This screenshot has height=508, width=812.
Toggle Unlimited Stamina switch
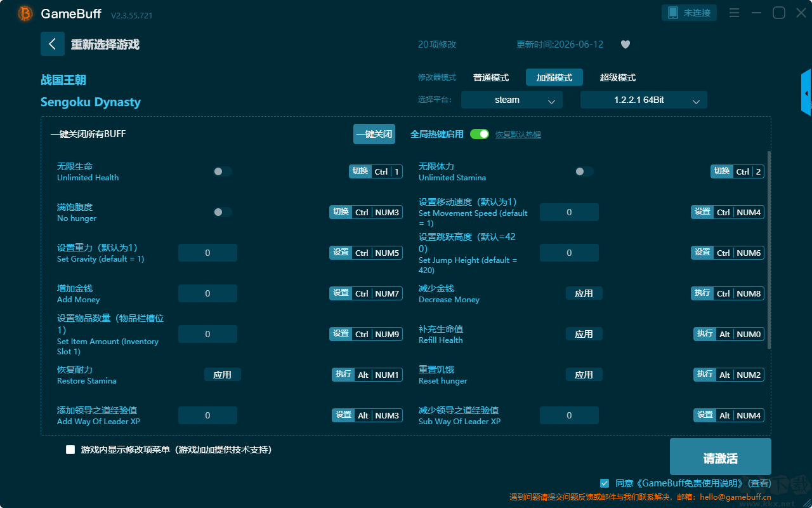(x=584, y=171)
